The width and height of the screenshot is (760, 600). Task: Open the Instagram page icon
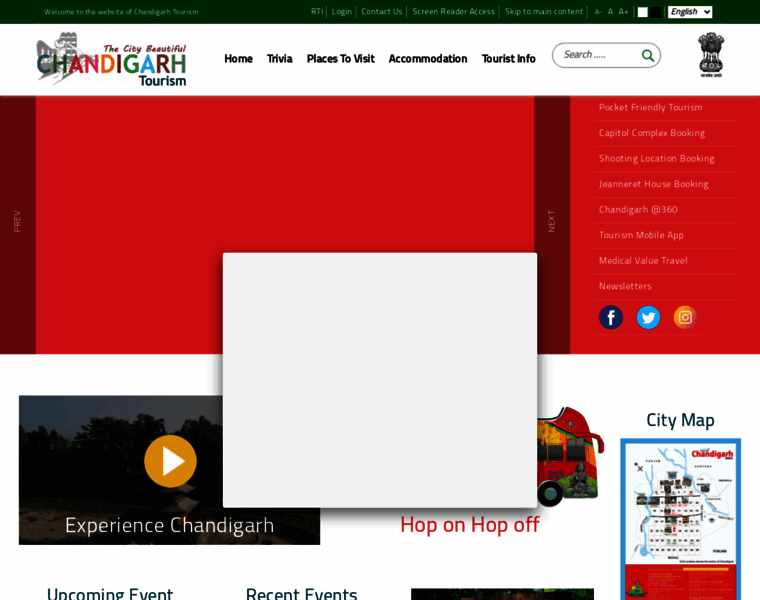click(x=685, y=317)
